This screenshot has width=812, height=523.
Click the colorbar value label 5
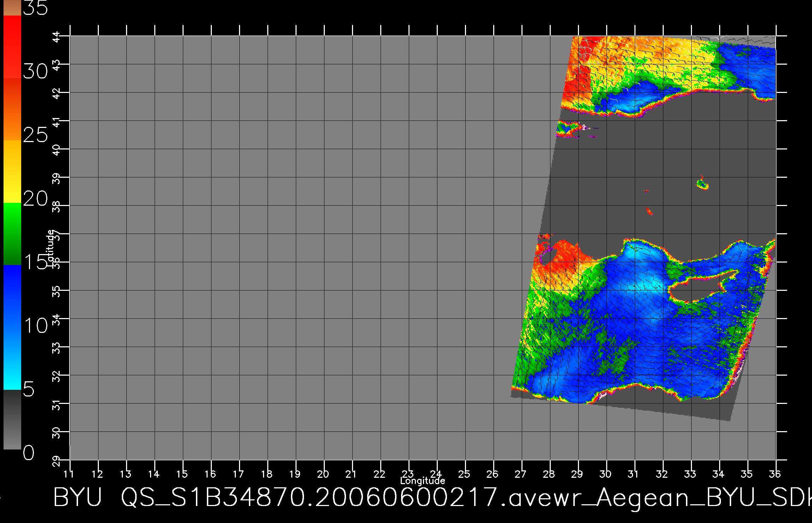click(x=29, y=389)
